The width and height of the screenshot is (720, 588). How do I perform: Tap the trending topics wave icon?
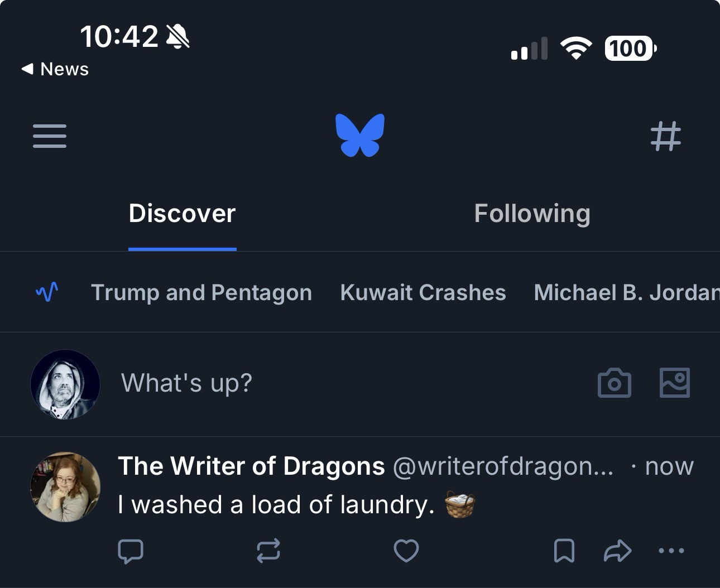47,292
